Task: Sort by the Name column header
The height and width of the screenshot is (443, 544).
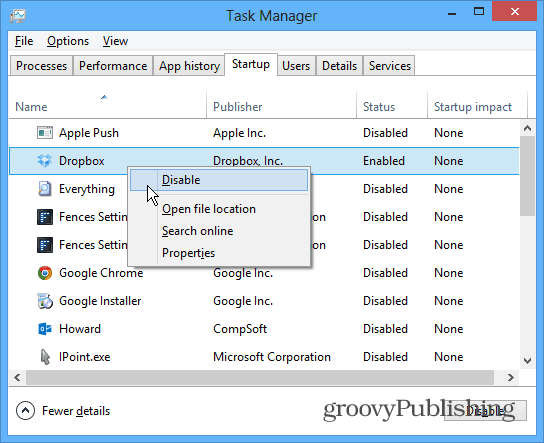Action: click(108, 105)
